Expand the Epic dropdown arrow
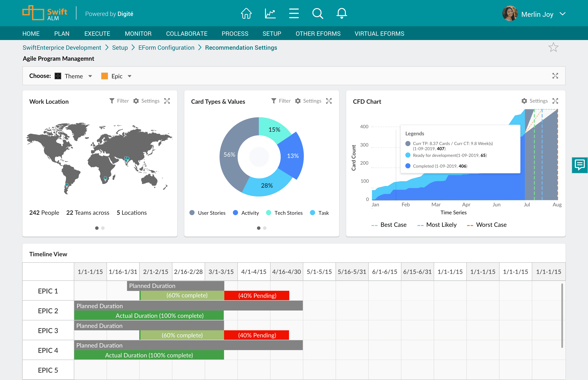Image resolution: width=588 pixels, height=380 pixels. click(x=130, y=76)
